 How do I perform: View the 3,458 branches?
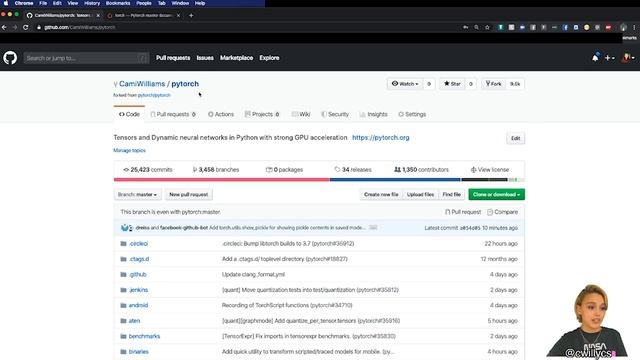click(x=216, y=170)
